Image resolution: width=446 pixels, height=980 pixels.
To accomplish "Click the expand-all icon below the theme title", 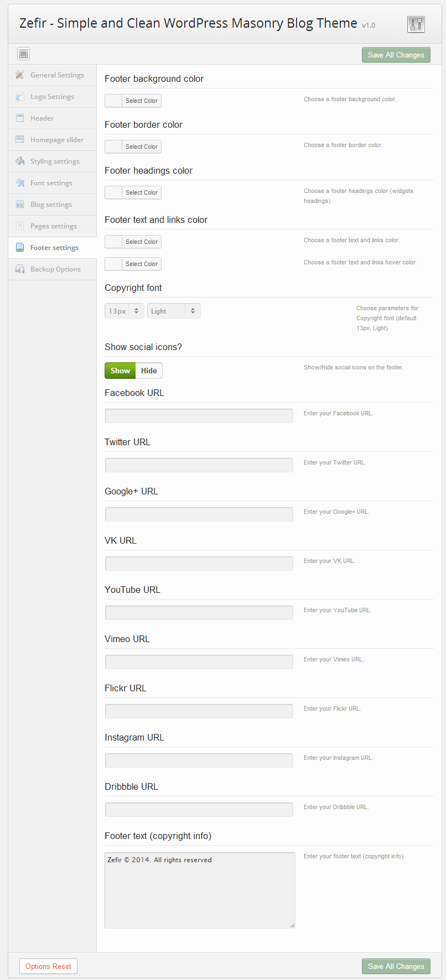I will (23, 54).
